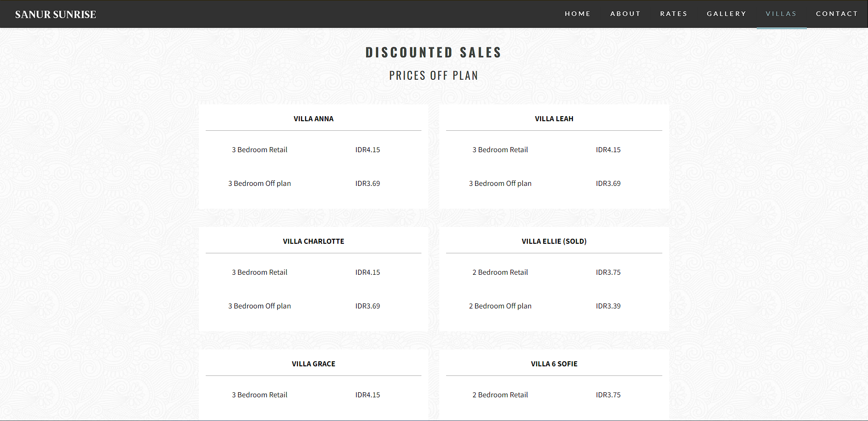Click the Sanur Sunrise site logo
The width and height of the screenshot is (868, 421).
(x=56, y=15)
